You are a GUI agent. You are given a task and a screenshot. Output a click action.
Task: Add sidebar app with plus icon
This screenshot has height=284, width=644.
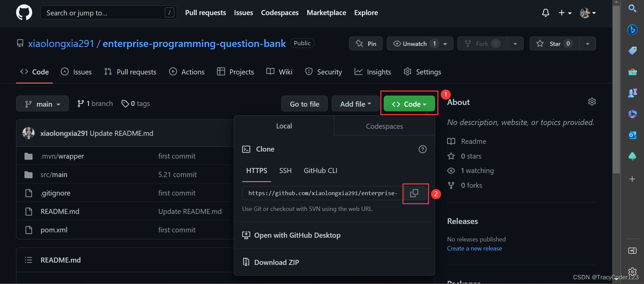(x=632, y=179)
